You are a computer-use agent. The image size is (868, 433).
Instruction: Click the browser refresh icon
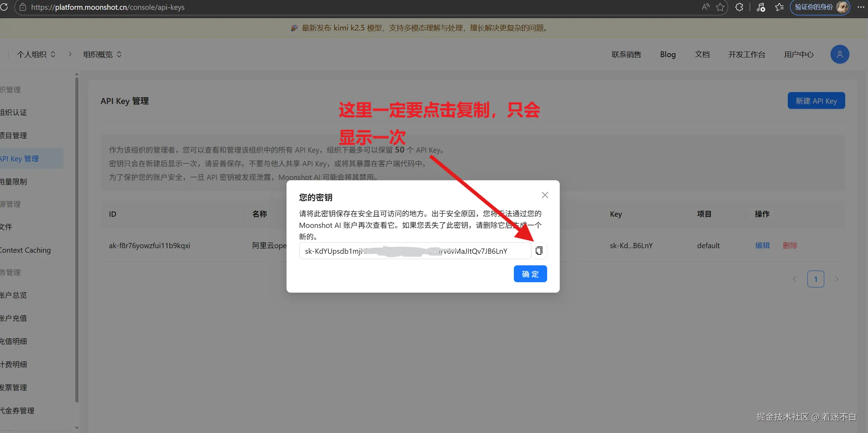click(4, 7)
